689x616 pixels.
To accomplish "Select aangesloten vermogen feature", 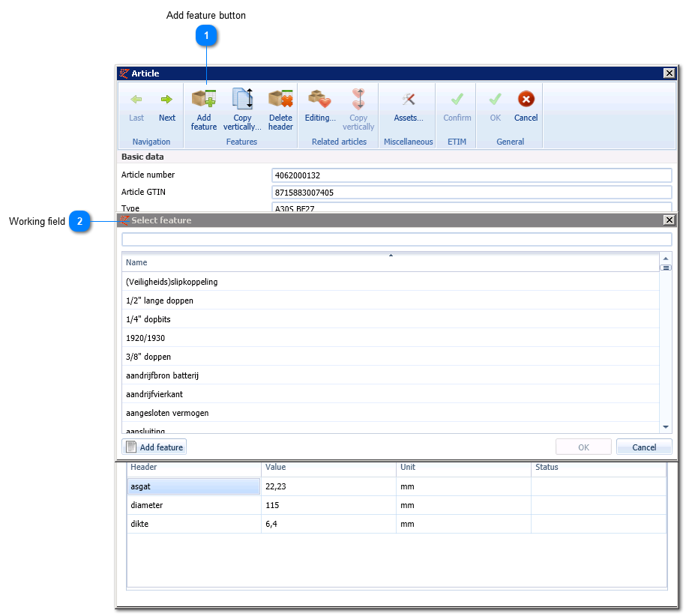I will (x=390, y=413).
